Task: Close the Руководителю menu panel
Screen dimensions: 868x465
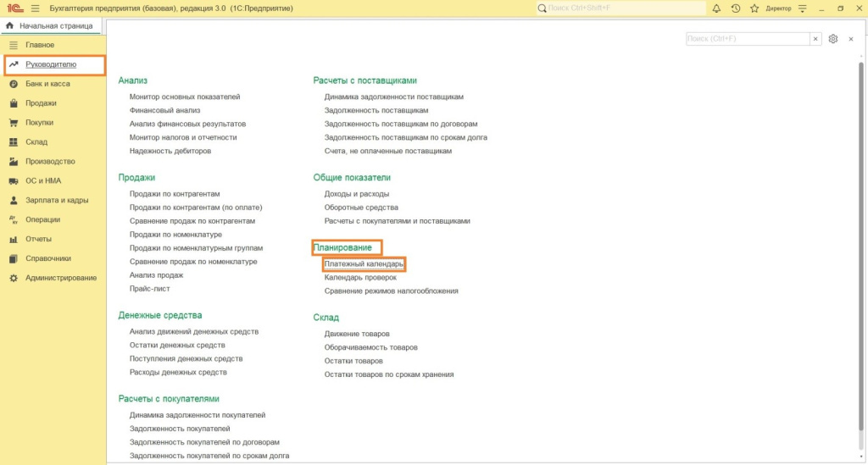Action: [850, 39]
